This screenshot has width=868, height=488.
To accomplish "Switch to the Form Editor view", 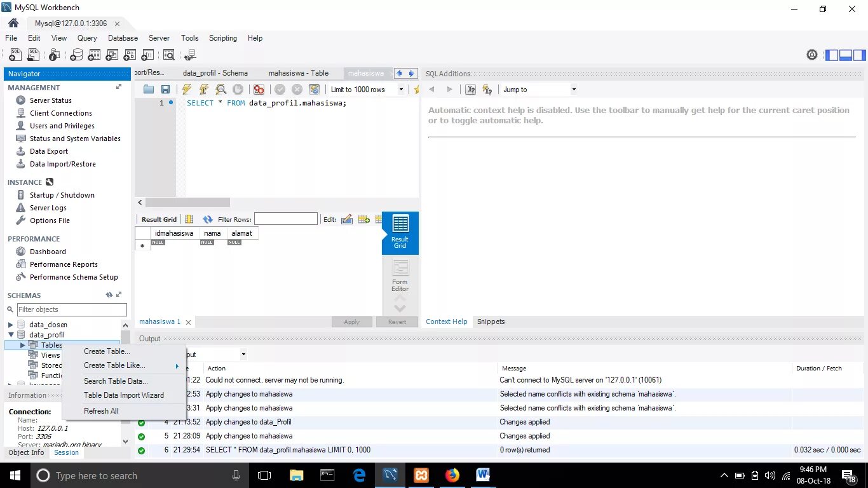I will point(400,276).
